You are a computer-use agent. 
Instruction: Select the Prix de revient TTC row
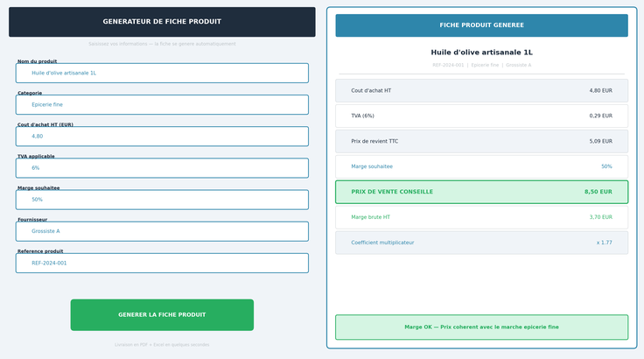pyautogui.click(x=481, y=141)
